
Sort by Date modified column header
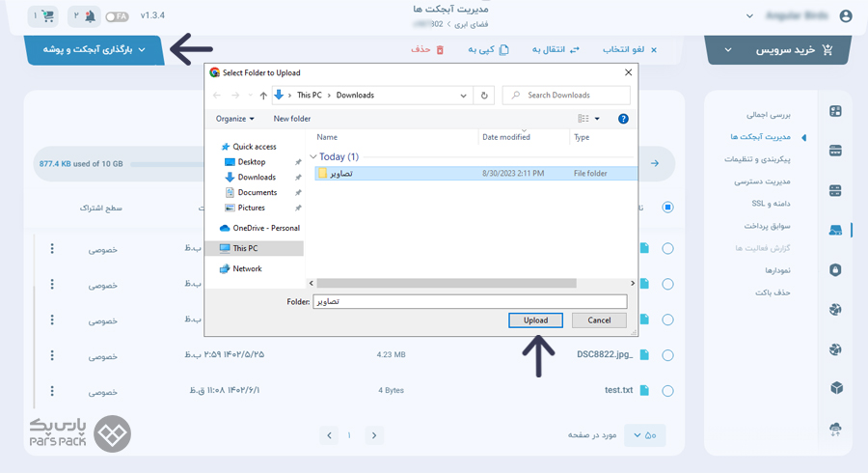(506, 137)
